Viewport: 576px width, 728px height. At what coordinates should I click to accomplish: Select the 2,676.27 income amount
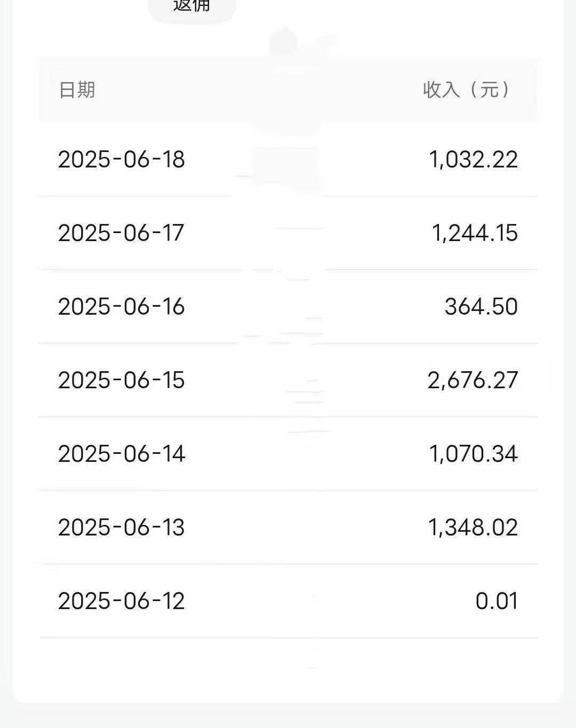click(473, 380)
